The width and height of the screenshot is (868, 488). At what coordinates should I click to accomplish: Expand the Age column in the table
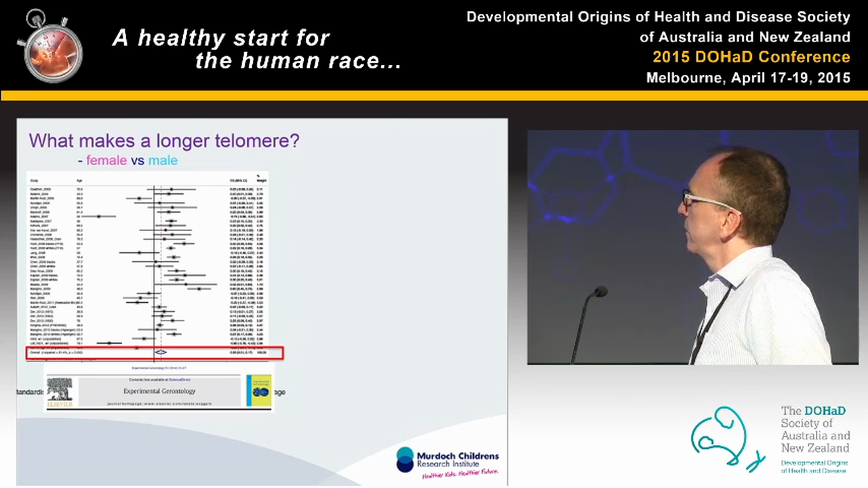79,180
